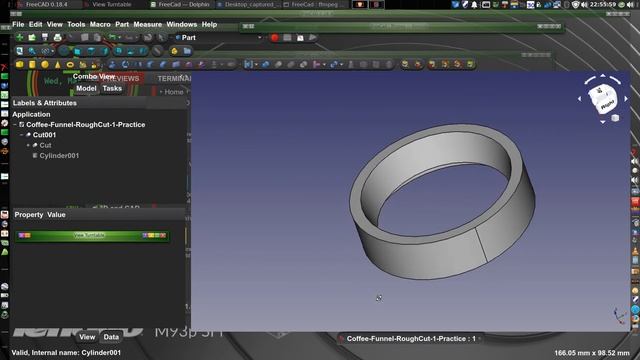Open the Tools menu
640x360 pixels.
point(76,24)
